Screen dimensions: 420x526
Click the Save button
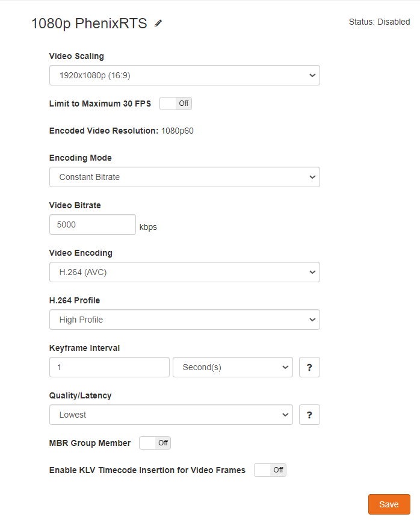coord(389,504)
